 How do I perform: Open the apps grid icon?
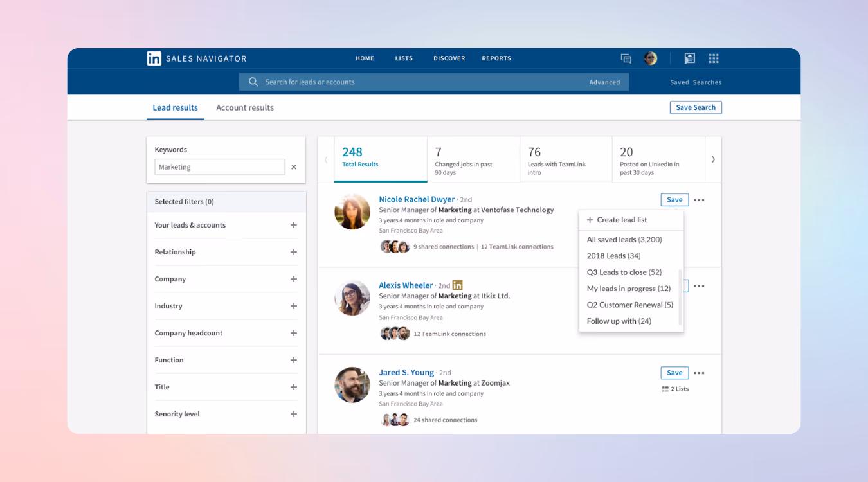(x=714, y=58)
